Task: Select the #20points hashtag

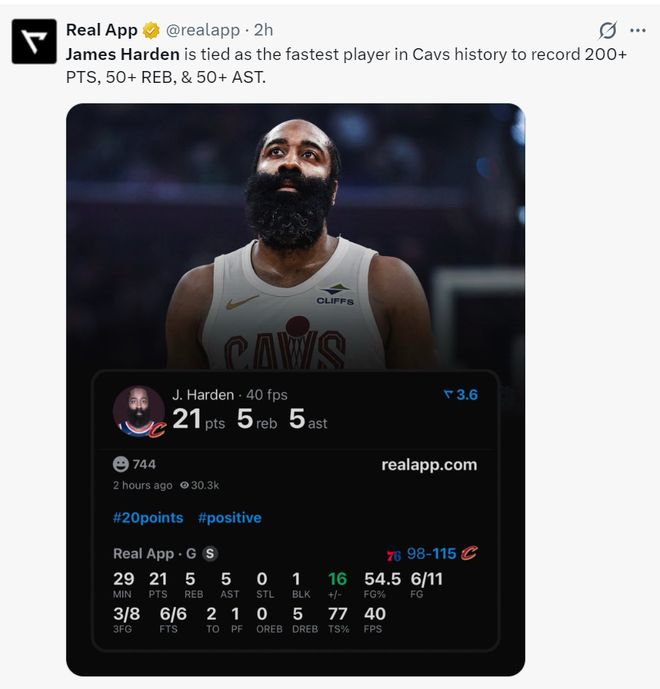Action: [148, 517]
